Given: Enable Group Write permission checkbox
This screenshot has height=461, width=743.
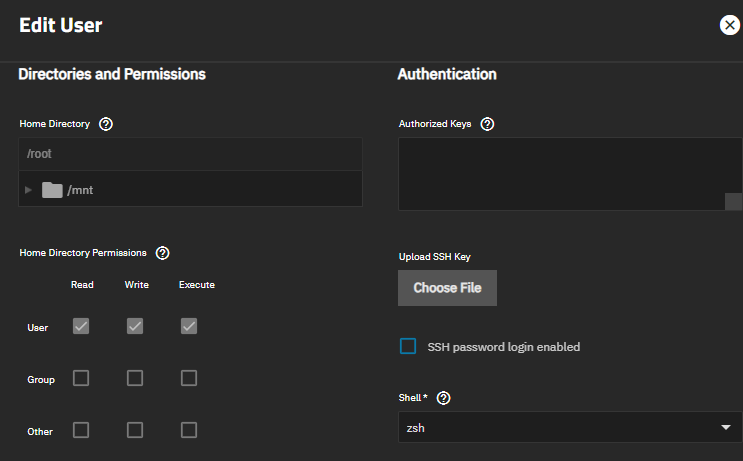Looking at the screenshot, I should (135, 378).
